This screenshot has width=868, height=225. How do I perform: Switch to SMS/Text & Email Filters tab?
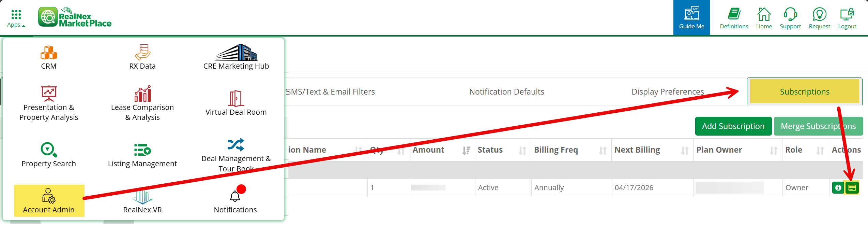point(330,92)
